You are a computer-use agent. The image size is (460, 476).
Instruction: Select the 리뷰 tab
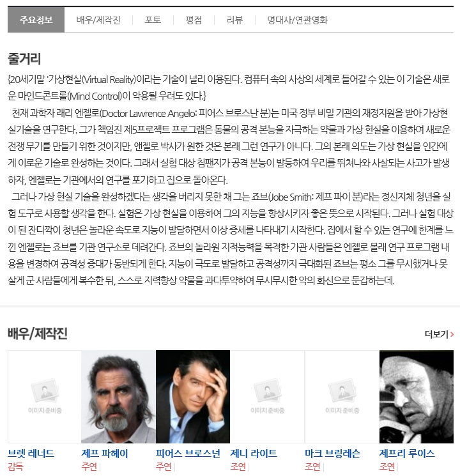pos(234,20)
